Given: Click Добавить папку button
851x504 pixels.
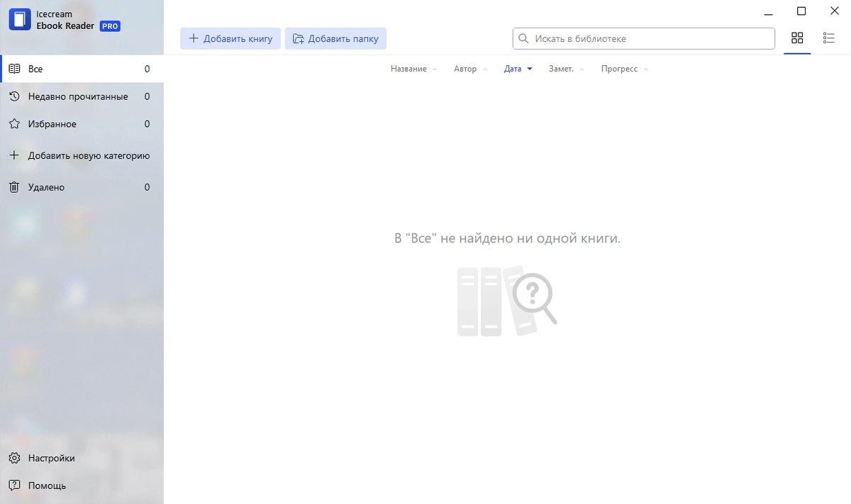Looking at the screenshot, I should (335, 38).
